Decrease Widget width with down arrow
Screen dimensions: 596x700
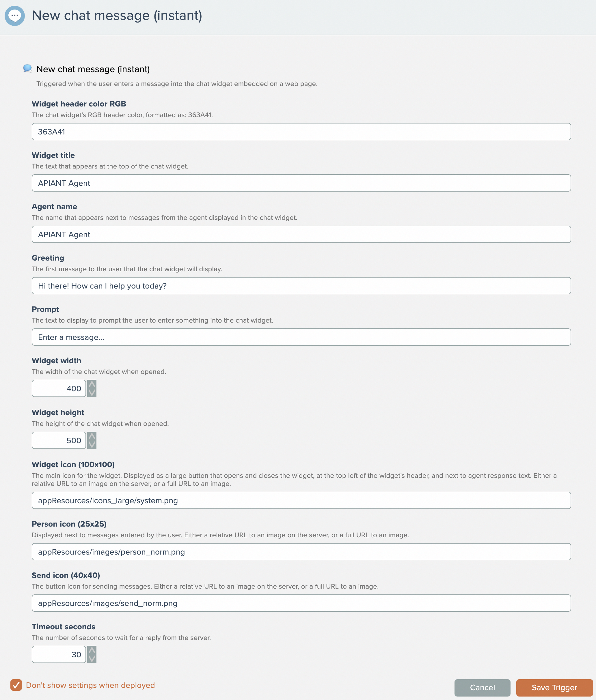click(92, 393)
